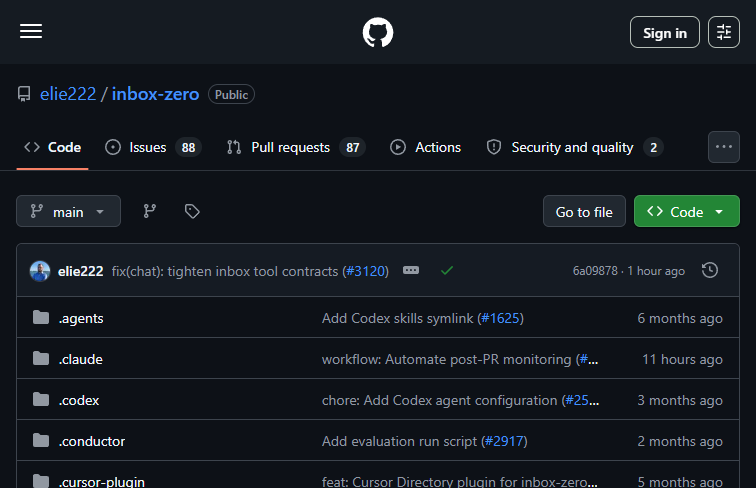Open Add Codex agent configuration commit message
This screenshot has width=756, height=488.
click(x=439, y=400)
